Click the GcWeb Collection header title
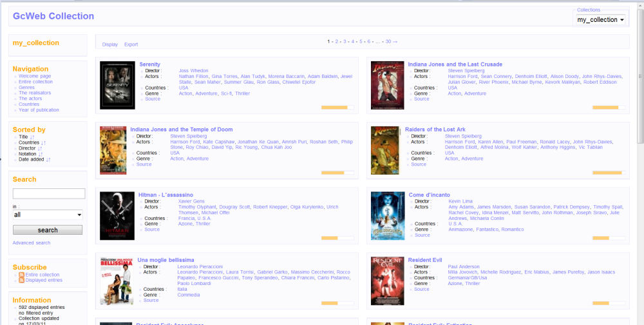 tap(53, 16)
